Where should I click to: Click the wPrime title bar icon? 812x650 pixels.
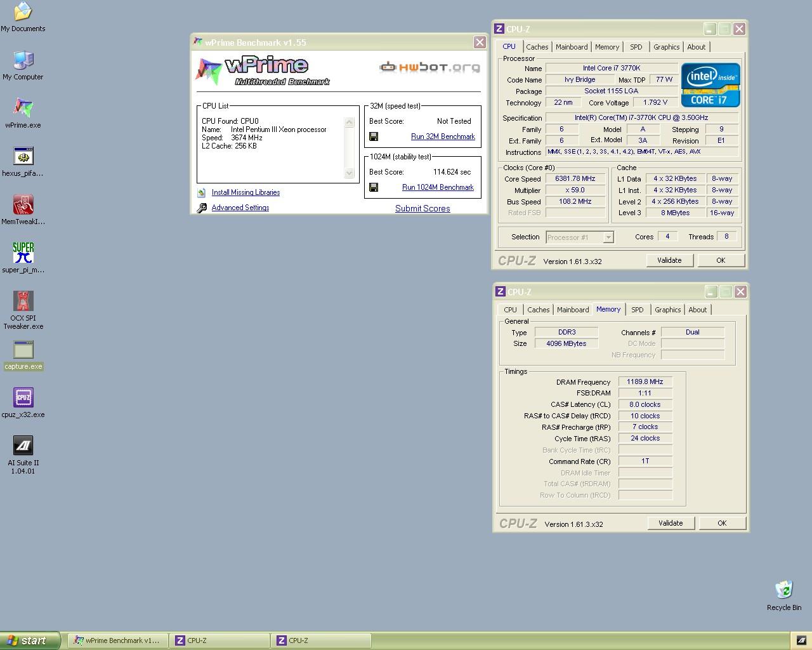coord(198,43)
